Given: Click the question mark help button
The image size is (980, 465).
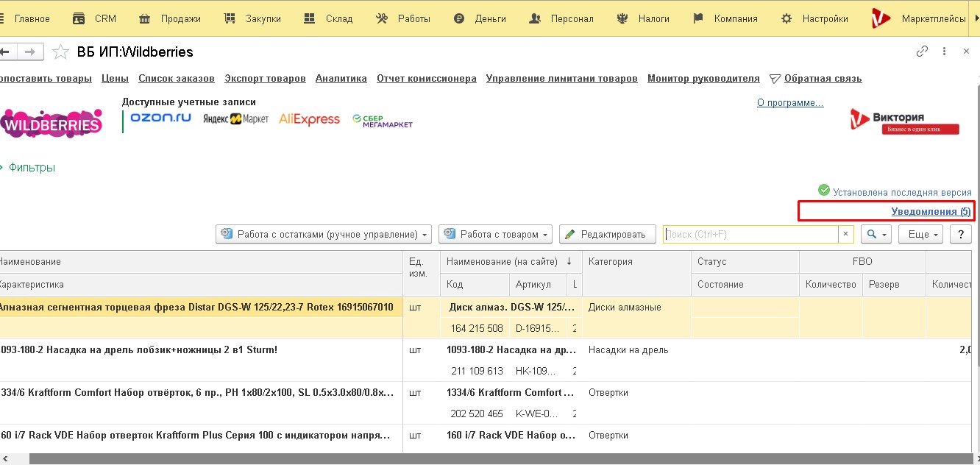Looking at the screenshot, I should point(960,234).
